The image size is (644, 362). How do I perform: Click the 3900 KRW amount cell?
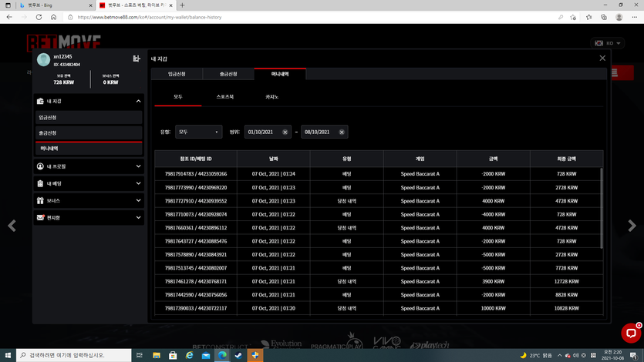pyautogui.click(x=494, y=282)
